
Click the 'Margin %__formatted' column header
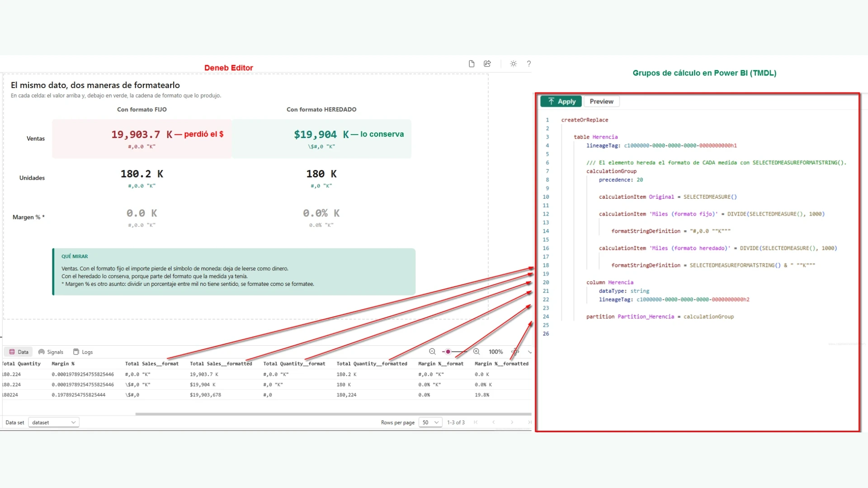click(501, 364)
